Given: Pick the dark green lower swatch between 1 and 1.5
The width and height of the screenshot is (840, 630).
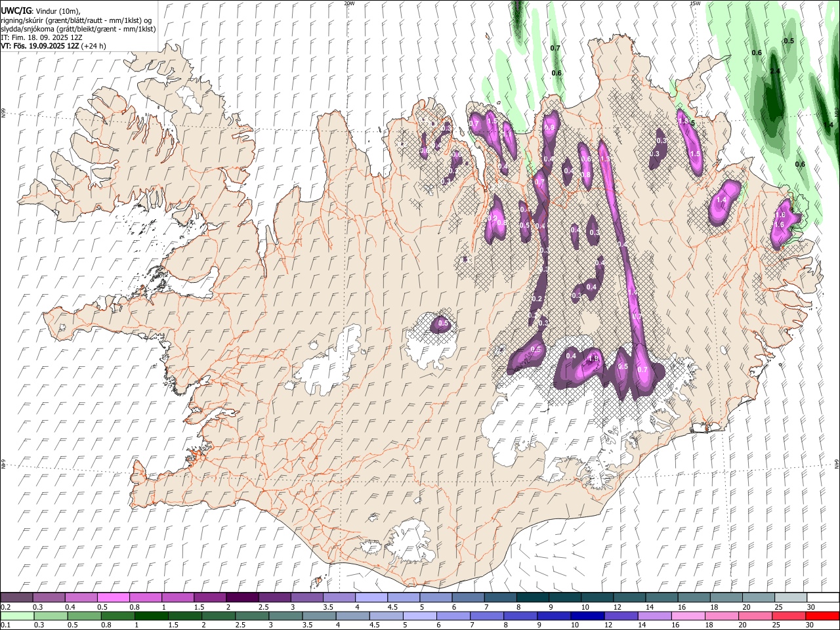Looking at the screenshot, I should (151, 616).
